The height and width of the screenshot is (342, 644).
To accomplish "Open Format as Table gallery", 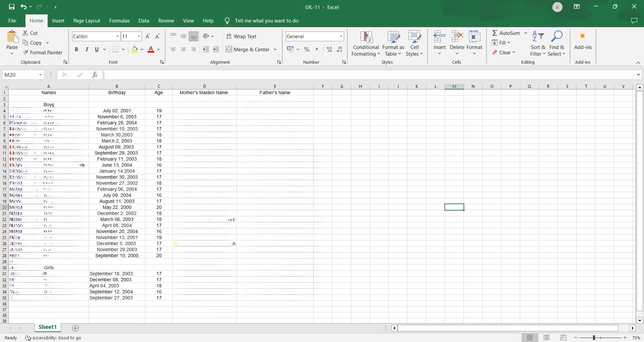I will point(393,44).
